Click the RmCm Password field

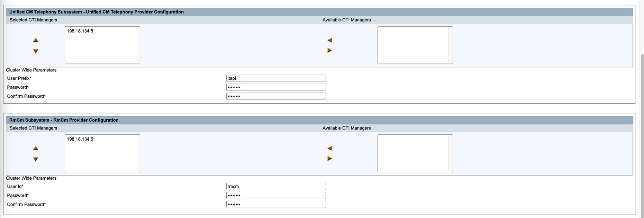coord(276,196)
